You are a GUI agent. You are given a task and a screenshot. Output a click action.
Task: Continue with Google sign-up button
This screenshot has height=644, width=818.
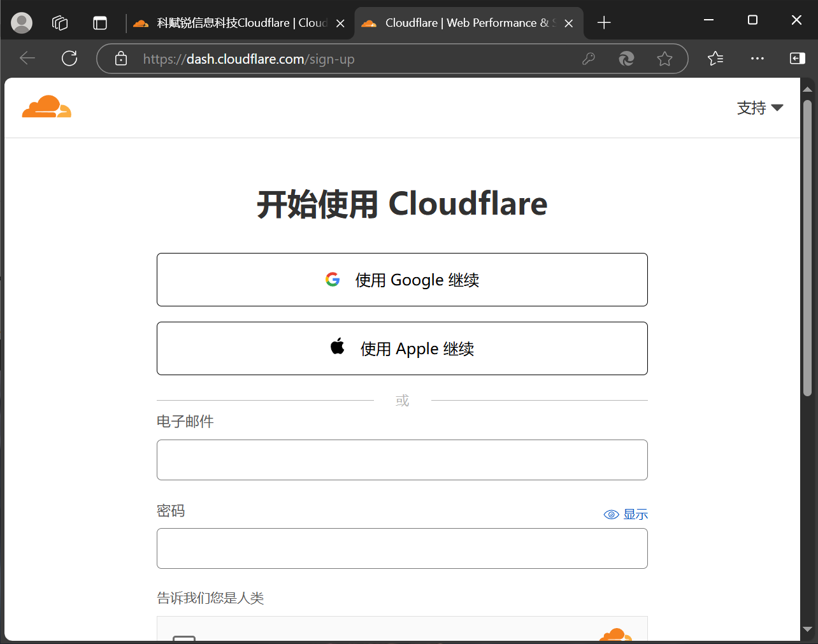pyautogui.click(x=402, y=280)
